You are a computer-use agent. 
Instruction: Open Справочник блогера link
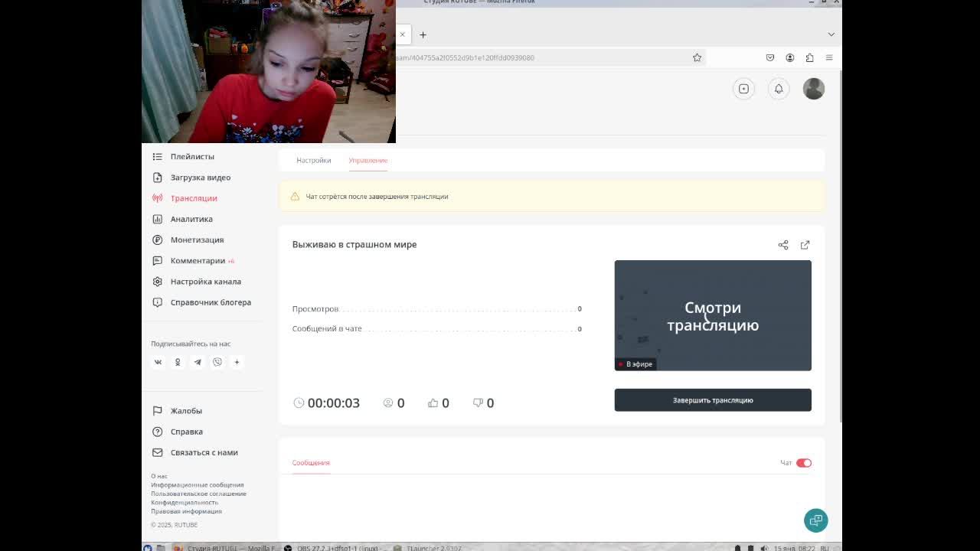click(211, 302)
